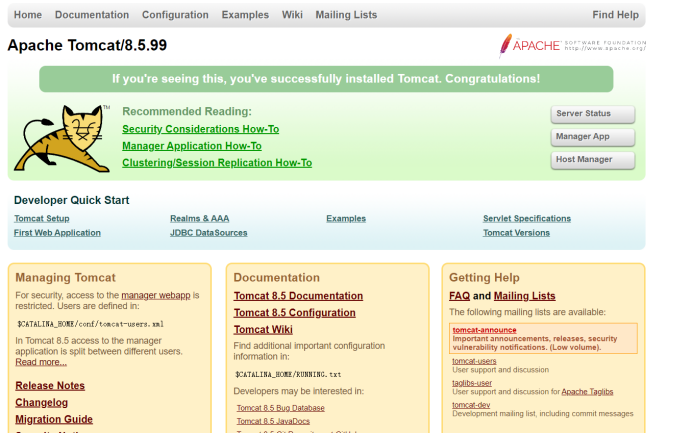Open the tomcat-users mailing list link

pyautogui.click(x=474, y=361)
